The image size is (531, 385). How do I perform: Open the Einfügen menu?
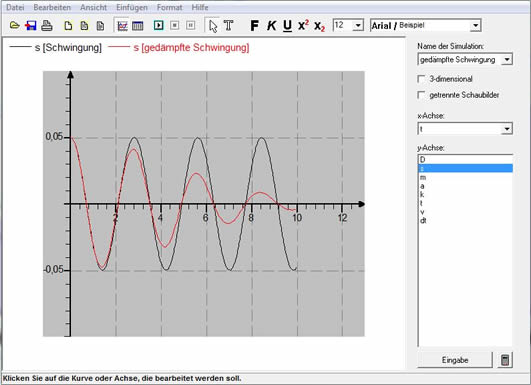point(132,7)
